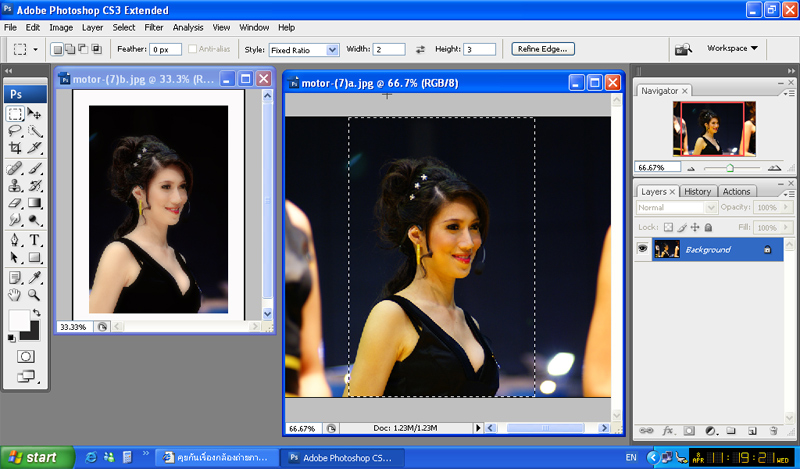Open the Style dropdown showing Fixed Ratio
Viewport: 800px width, 469px height.
click(304, 49)
